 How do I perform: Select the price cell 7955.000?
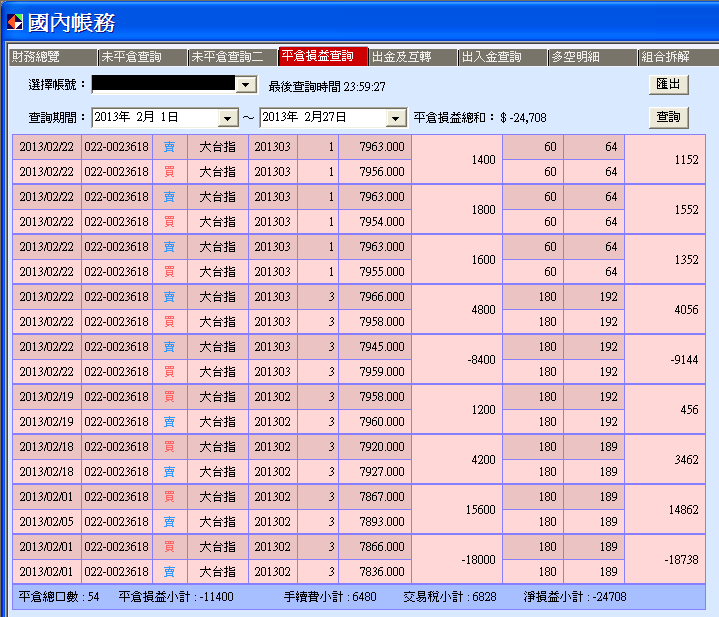(375, 272)
